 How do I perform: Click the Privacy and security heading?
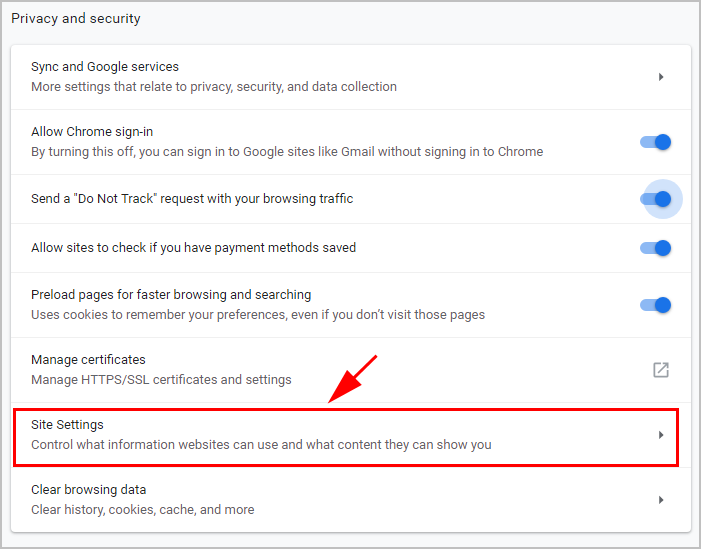click(x=76, y=19)
